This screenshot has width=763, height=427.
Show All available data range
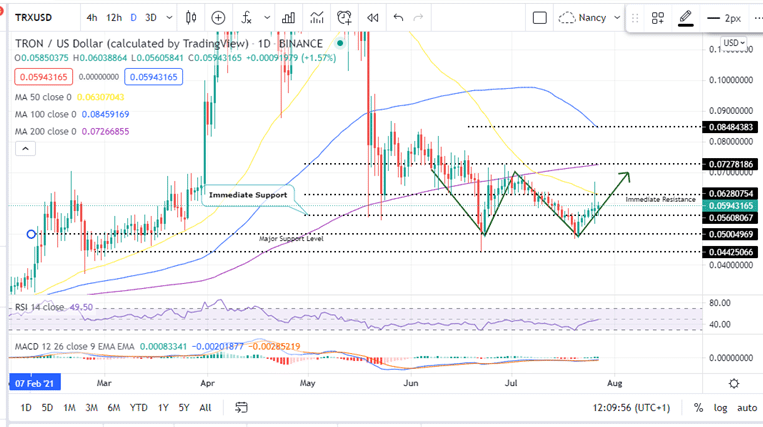(x=205, y=408)
